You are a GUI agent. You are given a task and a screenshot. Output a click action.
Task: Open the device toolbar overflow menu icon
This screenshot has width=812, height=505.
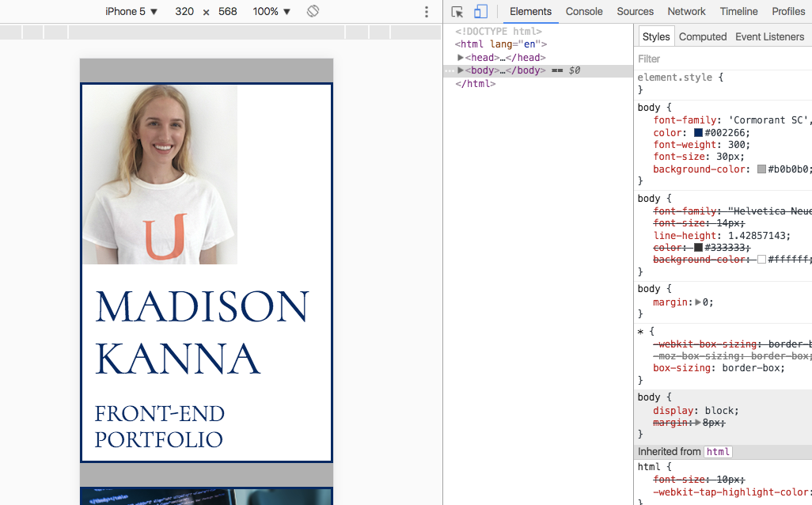pos(426,10)
